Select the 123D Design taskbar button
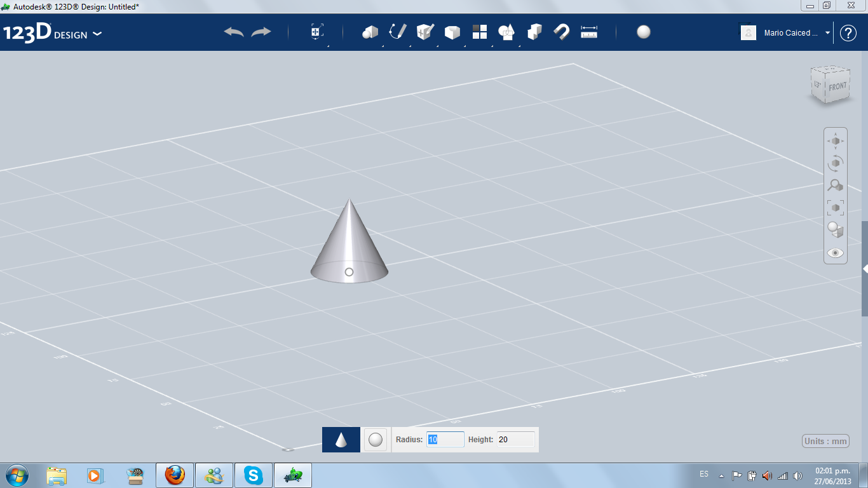868x488 pixels. pyautogui.click(x=293, y=475)
